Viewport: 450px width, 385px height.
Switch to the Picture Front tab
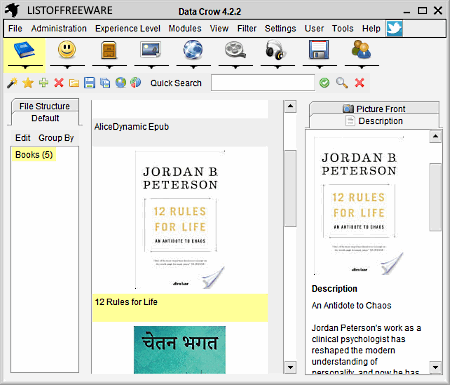pos(374,109)
